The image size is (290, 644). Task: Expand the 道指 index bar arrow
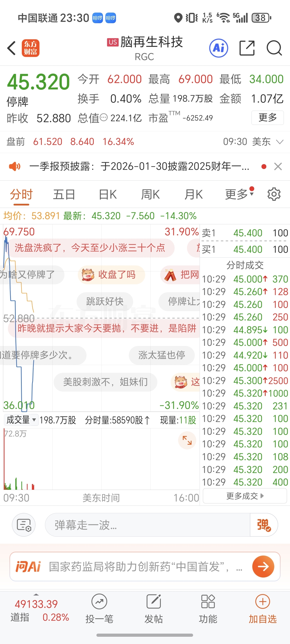36,595
